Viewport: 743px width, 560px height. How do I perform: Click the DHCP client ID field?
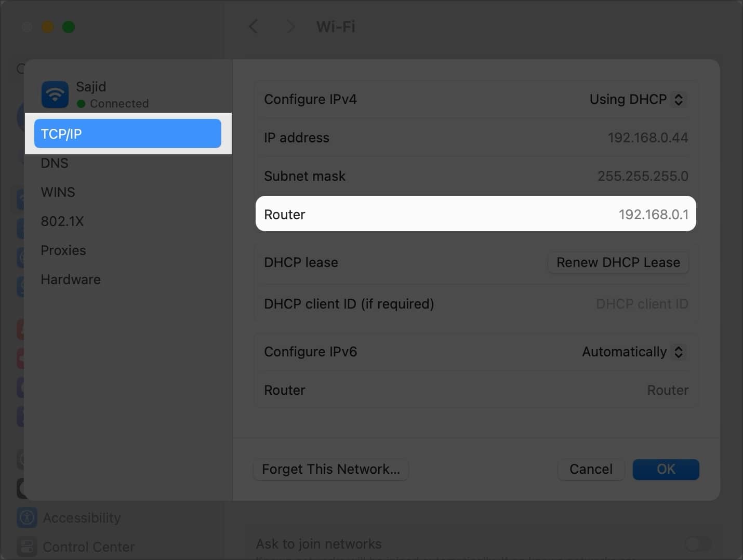[642, 304]
